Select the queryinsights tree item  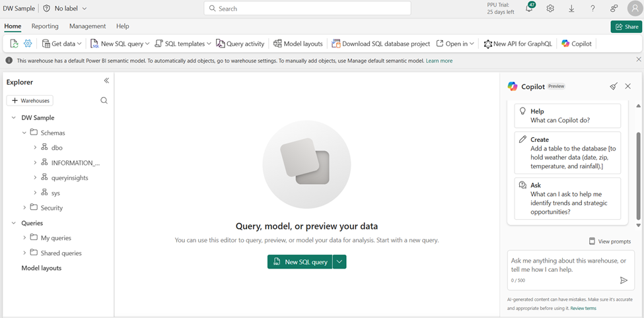click(69, 177)
